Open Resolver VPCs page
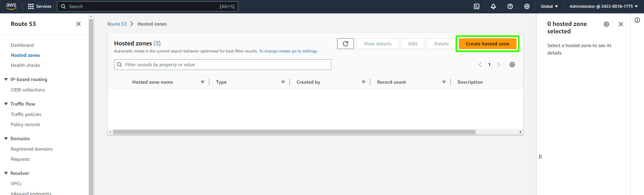 [16, 184]
